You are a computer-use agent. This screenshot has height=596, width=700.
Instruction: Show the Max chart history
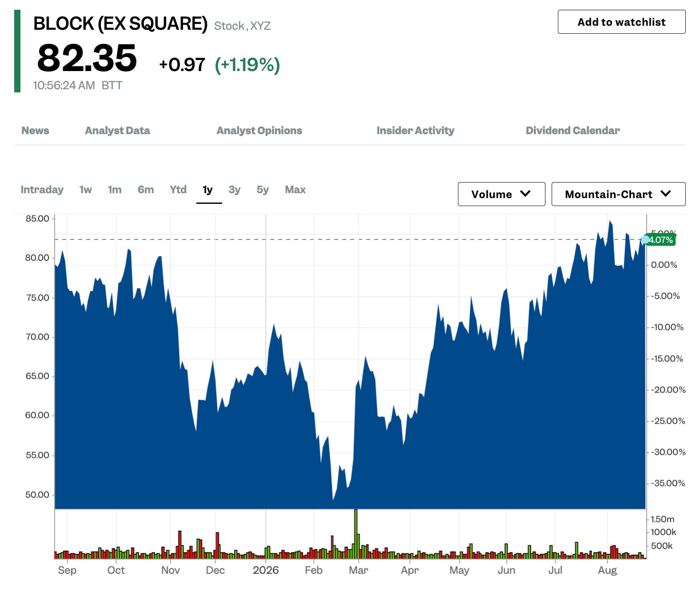pos(295,190)
